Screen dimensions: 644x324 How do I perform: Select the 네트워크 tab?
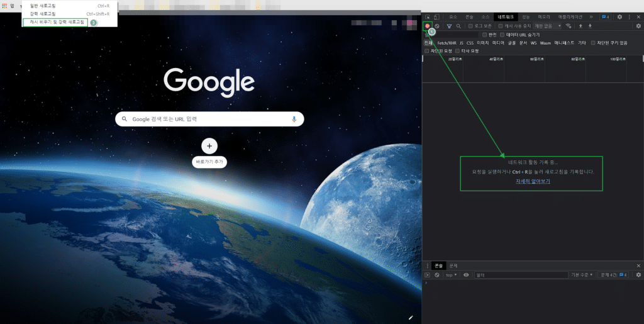pos(505,17)
